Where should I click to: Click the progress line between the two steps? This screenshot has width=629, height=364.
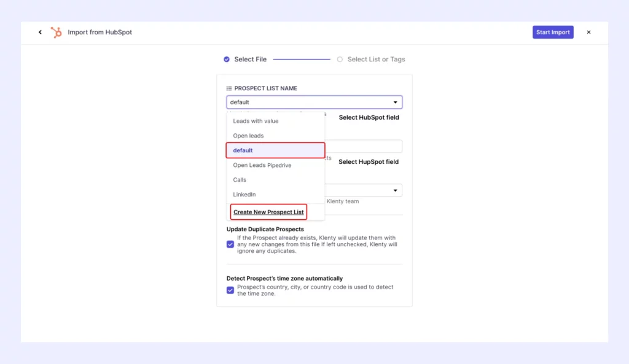301,59
